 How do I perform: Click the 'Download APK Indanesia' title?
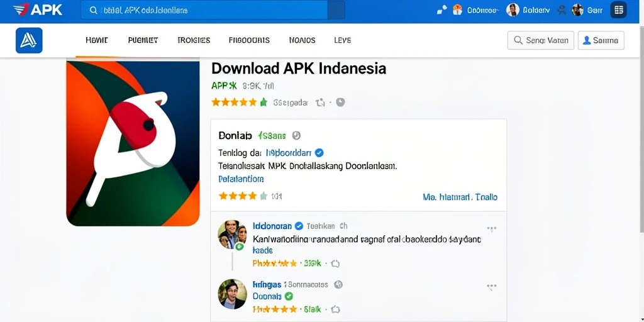(299, 68)
